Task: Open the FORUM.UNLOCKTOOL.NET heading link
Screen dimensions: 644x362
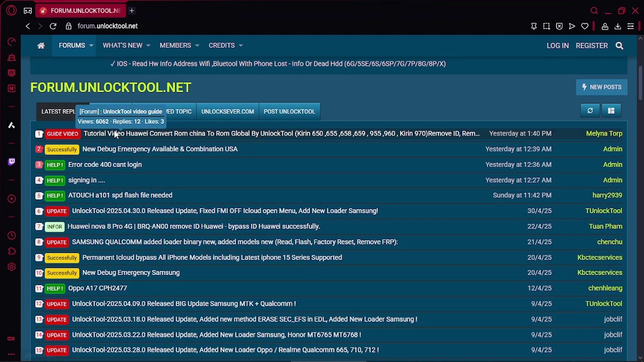Action: click(x=111, y=87)
